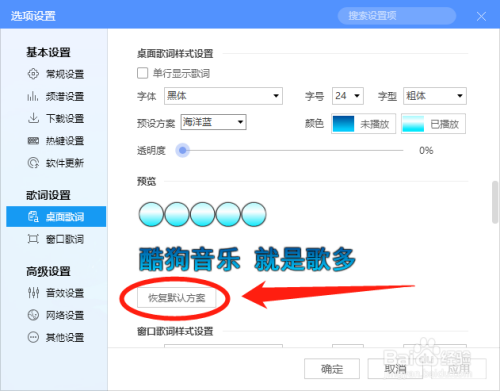Confirm settings with the 确定 button
Screen dimensions: 500x391
pos(332,369)
